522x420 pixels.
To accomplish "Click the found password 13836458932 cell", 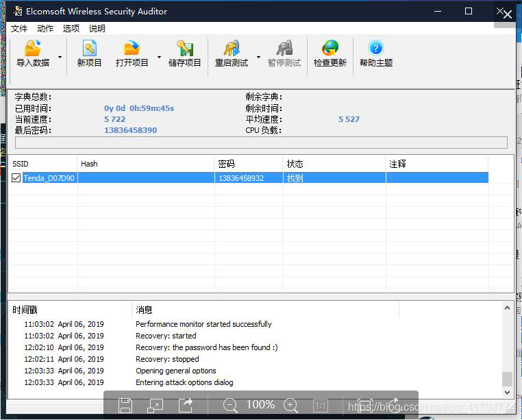I will pyautogui.click(x=249, y=178).
